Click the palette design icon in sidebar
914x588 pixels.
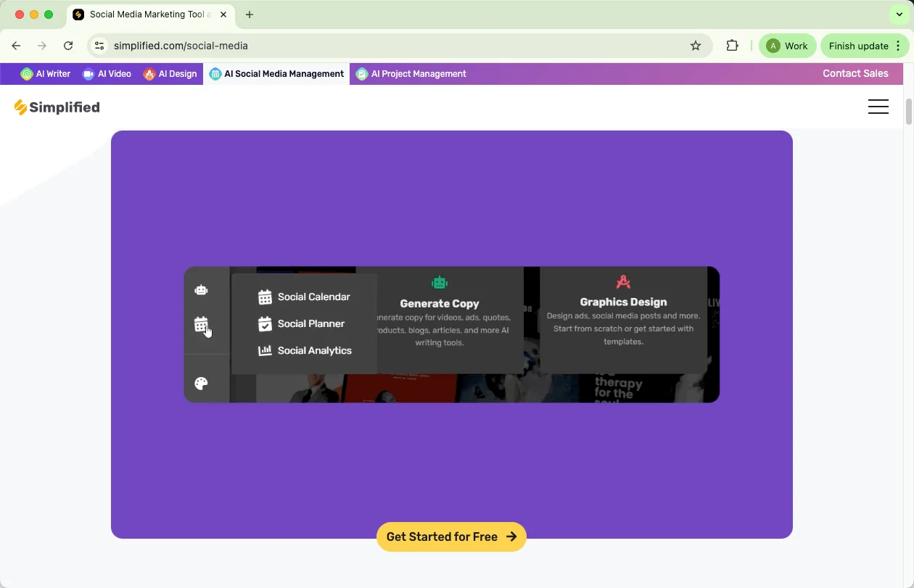point(201,384)
